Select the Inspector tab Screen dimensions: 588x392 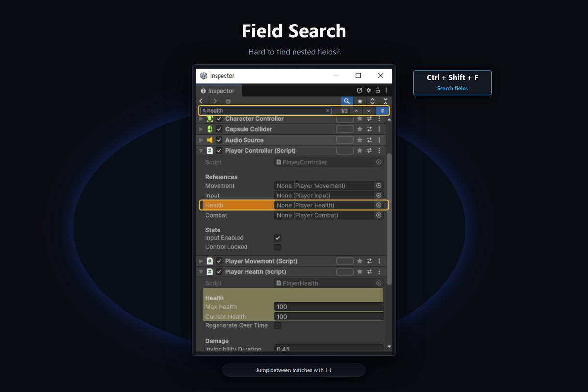(x=219, y=91)
